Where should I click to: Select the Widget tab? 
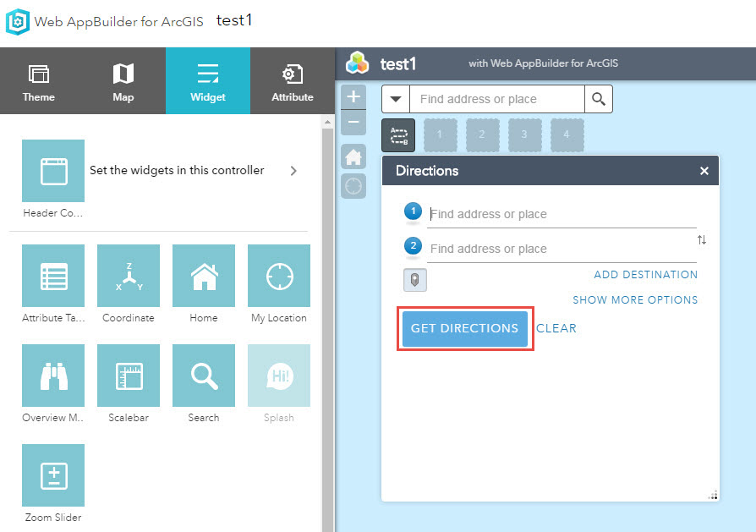point(208,81)
